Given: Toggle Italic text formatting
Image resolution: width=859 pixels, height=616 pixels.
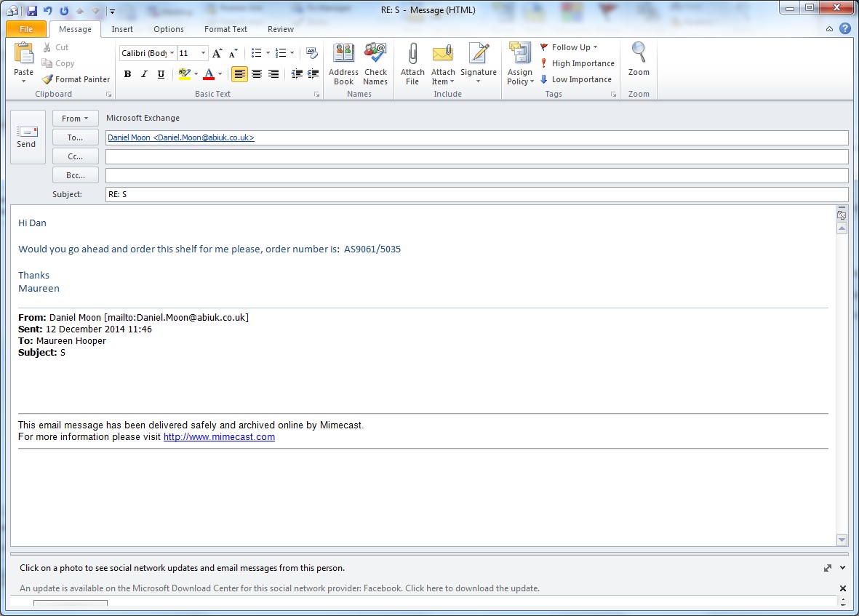Looking at the screenshot, I should pyautogui.click(x=144, y=74).
